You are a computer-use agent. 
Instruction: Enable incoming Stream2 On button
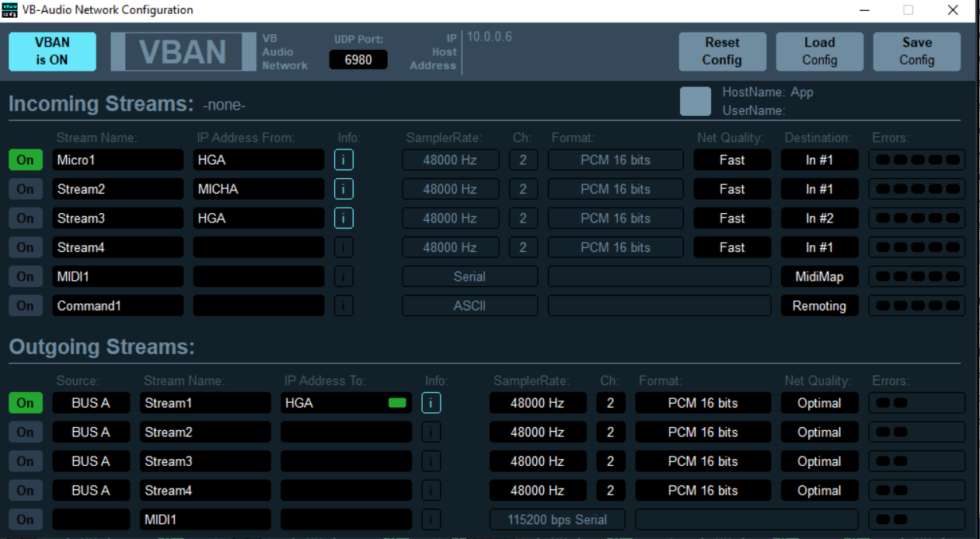pyautogui.click(x=26, y=189)
